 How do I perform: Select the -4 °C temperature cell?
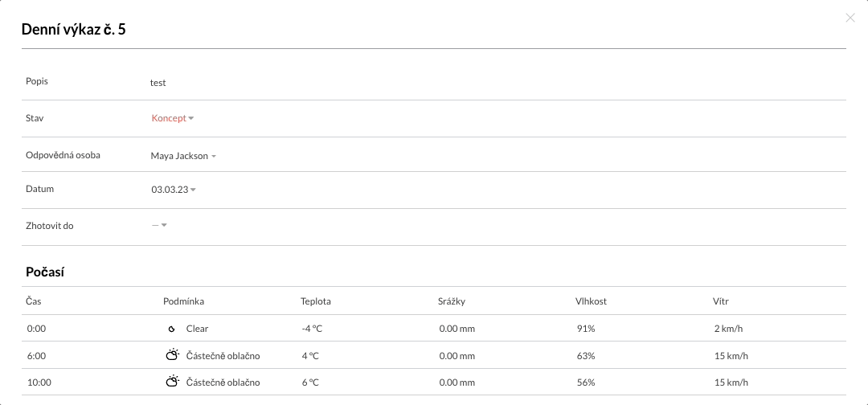click(312, 329)
